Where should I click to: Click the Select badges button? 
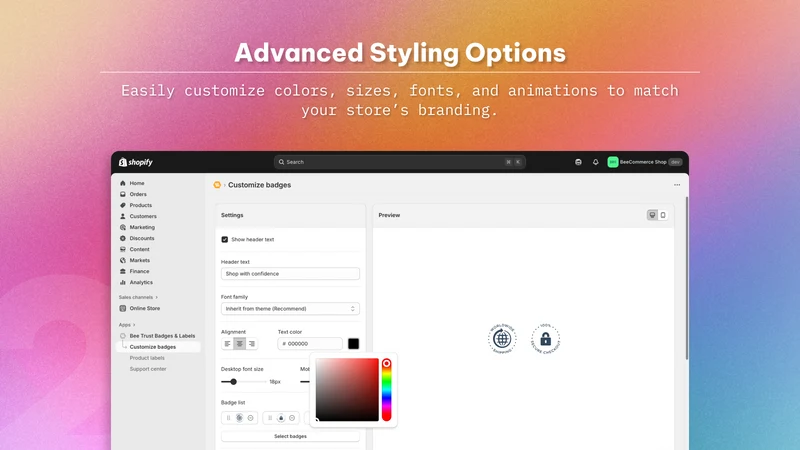coord(290,436)
